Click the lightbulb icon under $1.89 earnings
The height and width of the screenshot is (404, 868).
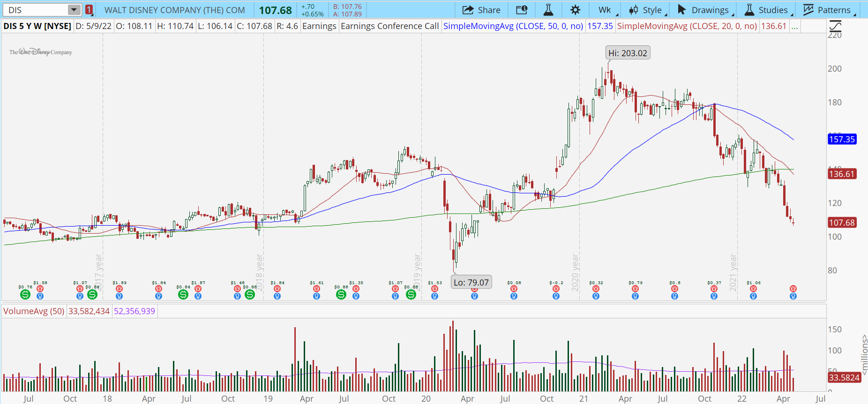coord(119,296)
